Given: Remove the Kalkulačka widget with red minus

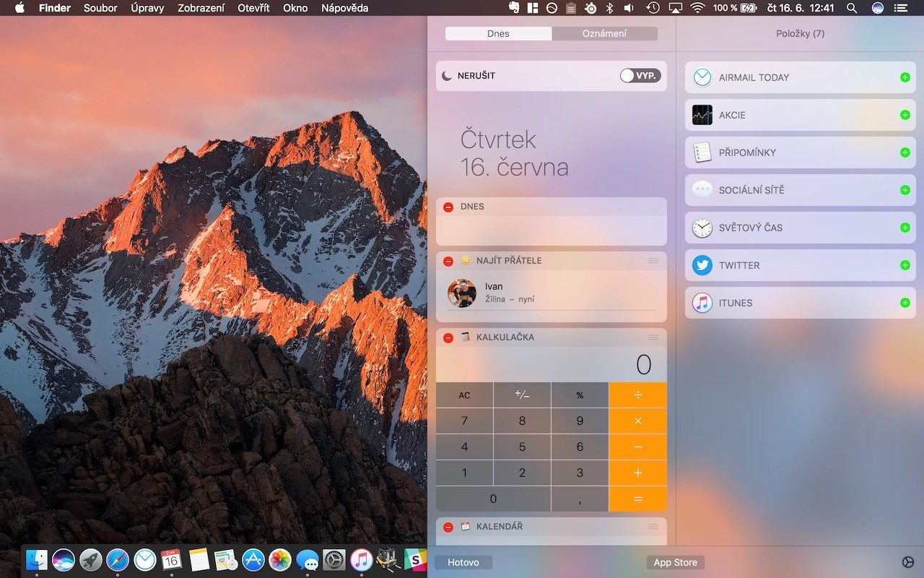Looking at the screenshot, I should pyautogui.click(x=448, y=337).
